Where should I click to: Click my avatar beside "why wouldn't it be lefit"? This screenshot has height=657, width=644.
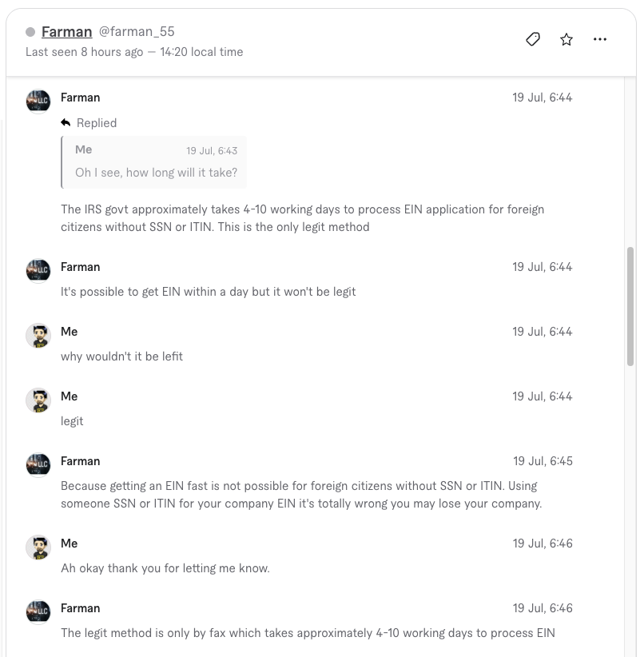click(38, 335)
